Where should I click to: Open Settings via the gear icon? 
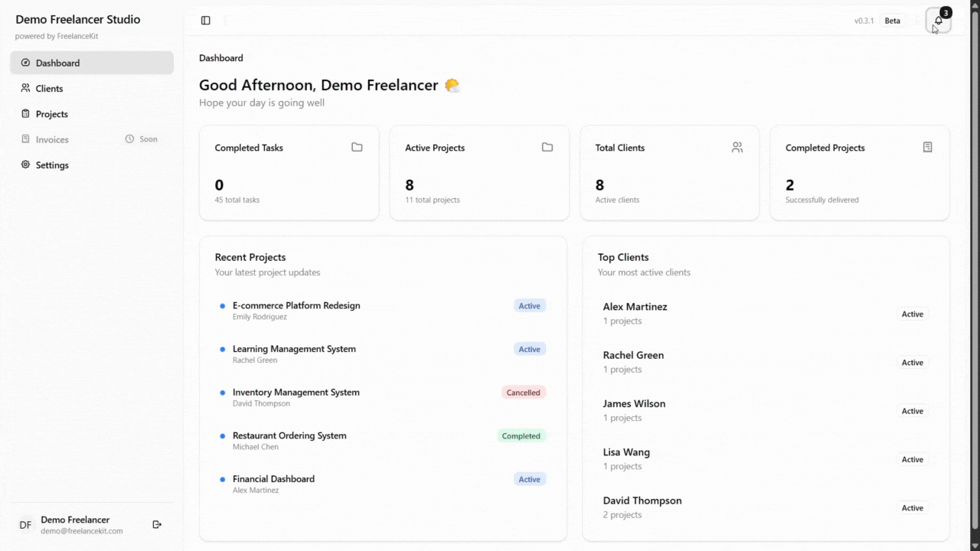[x=25, y=165]
